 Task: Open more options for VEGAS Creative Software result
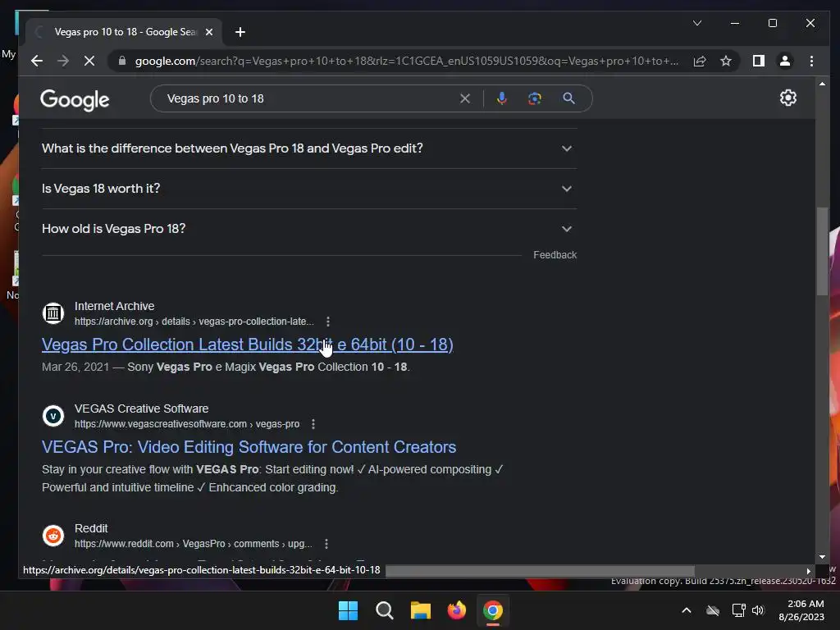(x=313, y=424)
